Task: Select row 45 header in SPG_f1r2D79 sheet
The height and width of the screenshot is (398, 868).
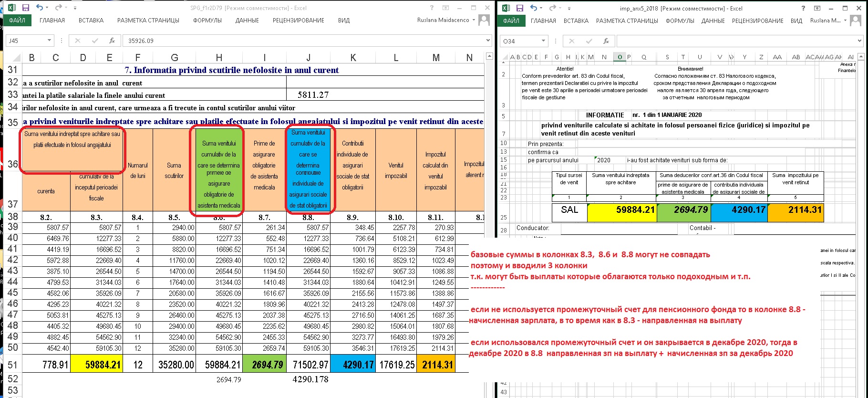Action: tap(12, 293)
